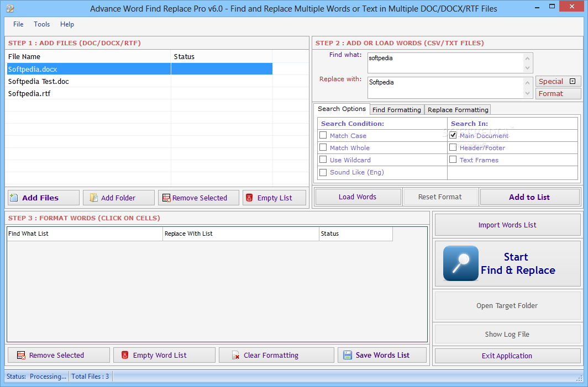Click Replace with field scroll down arrow
The width and height of the screenshot is (588, 387).
coord(528,93)
